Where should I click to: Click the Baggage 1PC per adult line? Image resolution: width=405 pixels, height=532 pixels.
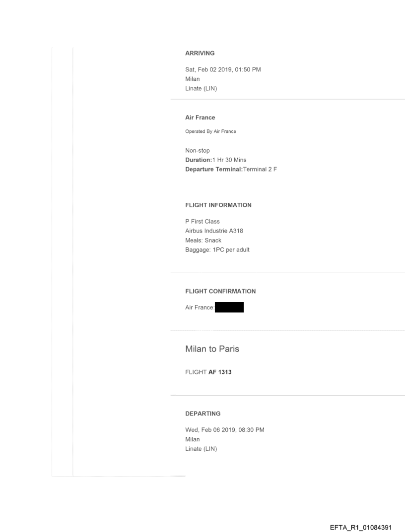[x=217, y=250]
